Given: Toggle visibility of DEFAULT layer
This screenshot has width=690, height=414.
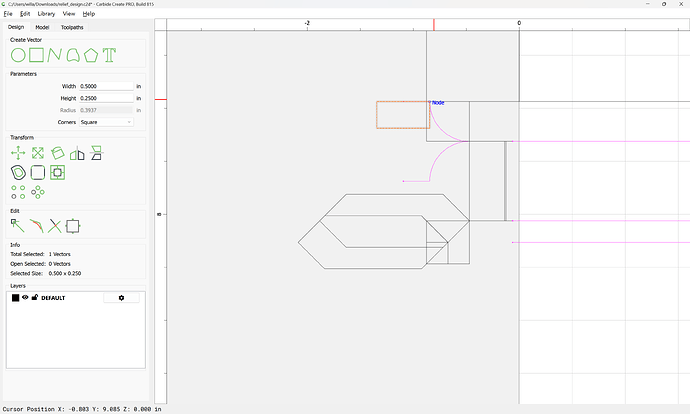Looking at the screenshot, I should pos(25,297).
